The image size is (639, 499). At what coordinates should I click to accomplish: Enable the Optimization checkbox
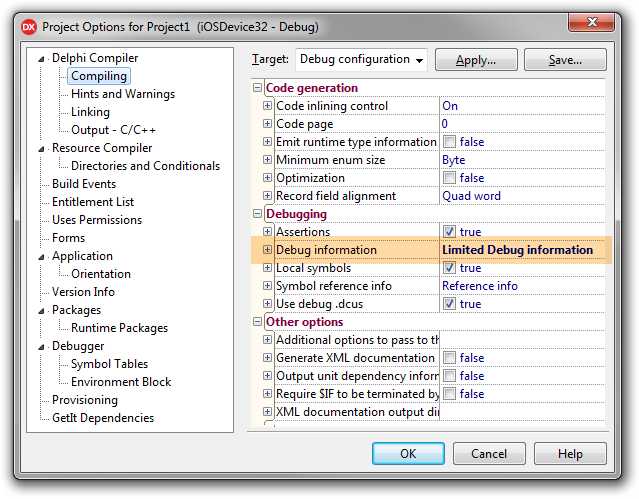coord(450,178)
